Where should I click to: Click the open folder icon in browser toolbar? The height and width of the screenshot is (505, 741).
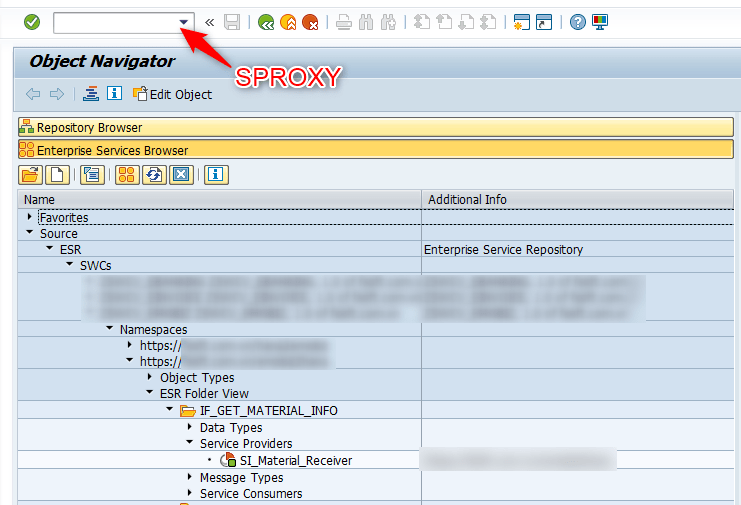pyautogui.click(x=30, y=175)
